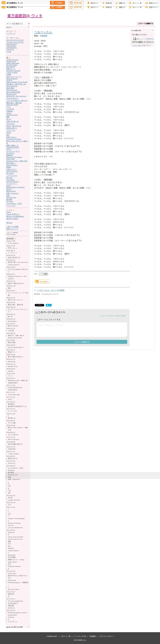160x644 pixels.
Task: Open Signs of autumn song link
Action: point(13,182)
